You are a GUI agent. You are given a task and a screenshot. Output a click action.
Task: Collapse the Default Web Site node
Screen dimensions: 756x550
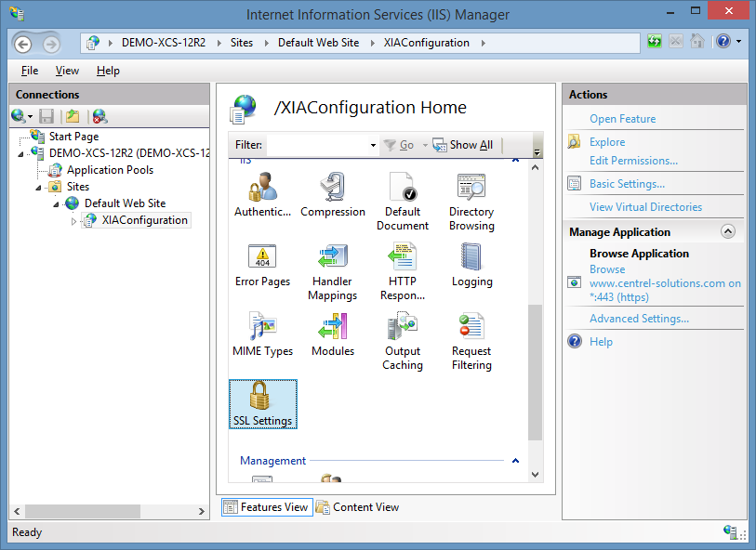56,204
